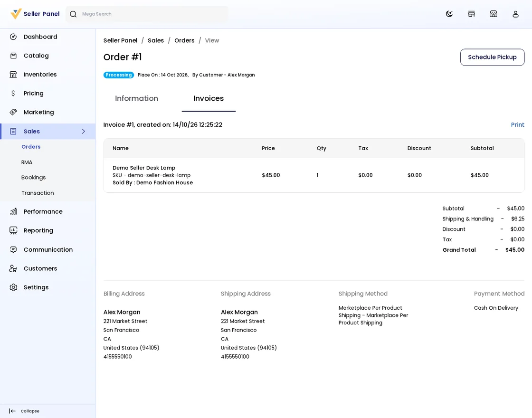
Task: Click the Performance chart icon
Action: [x=13, y=211]
